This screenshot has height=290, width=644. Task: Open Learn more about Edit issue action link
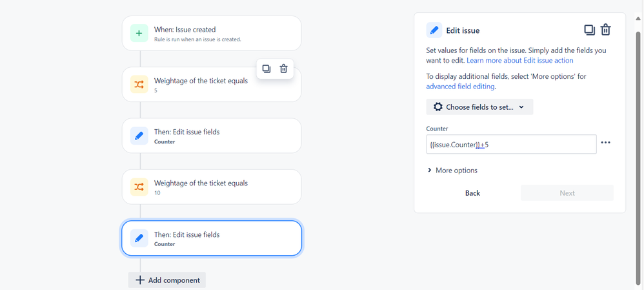coord(520,61)
